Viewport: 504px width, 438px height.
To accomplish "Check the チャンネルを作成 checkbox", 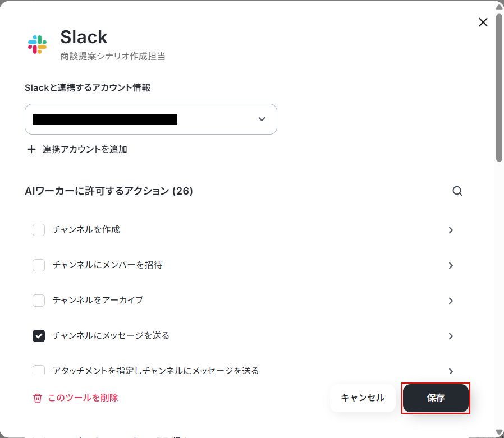I will click(x=39, y=230).
